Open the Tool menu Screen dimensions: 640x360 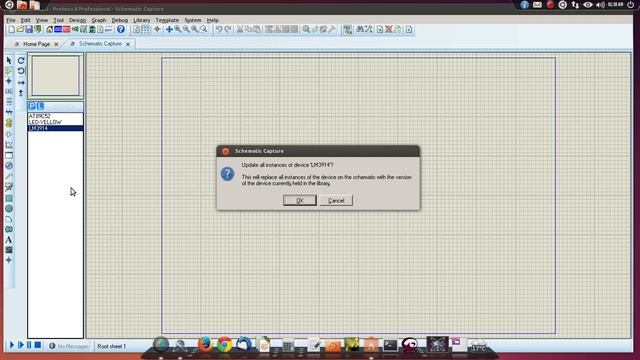click(58, 20)
